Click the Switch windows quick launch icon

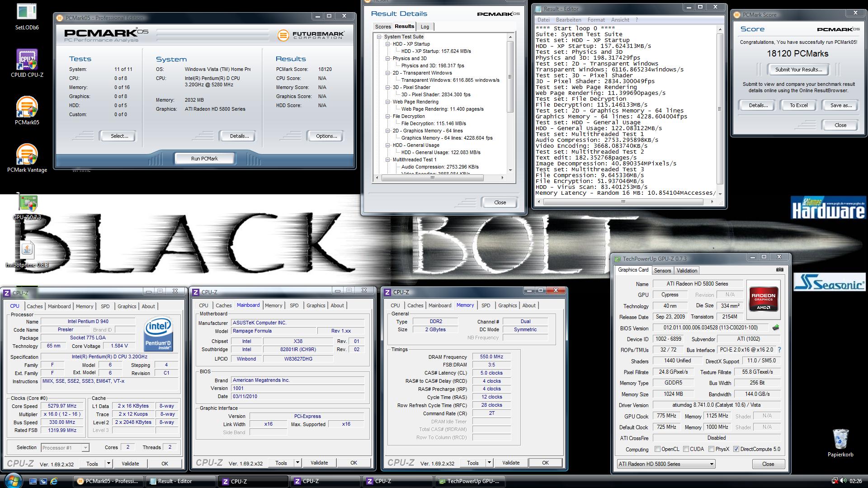pyautogui.click(x=43, y=481)
